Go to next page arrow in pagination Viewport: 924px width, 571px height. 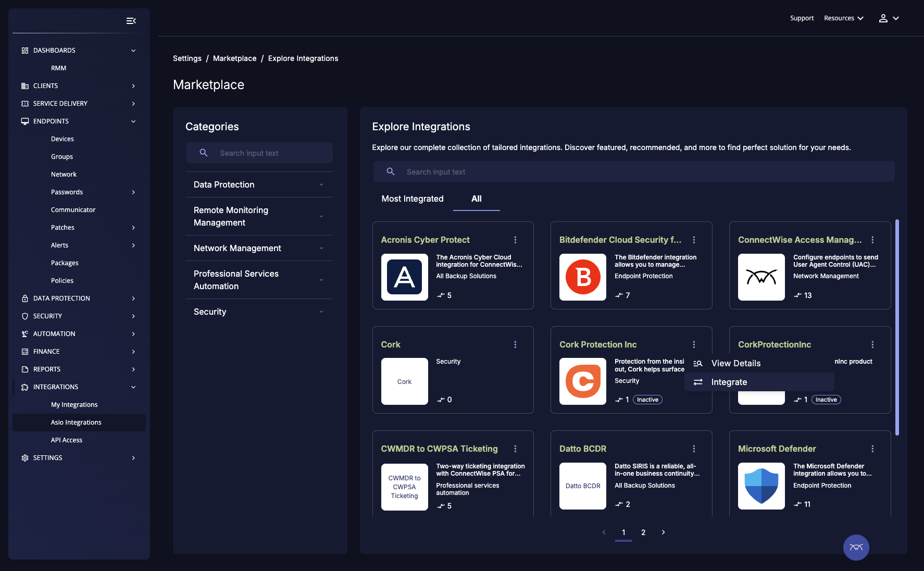click(663, 532)
